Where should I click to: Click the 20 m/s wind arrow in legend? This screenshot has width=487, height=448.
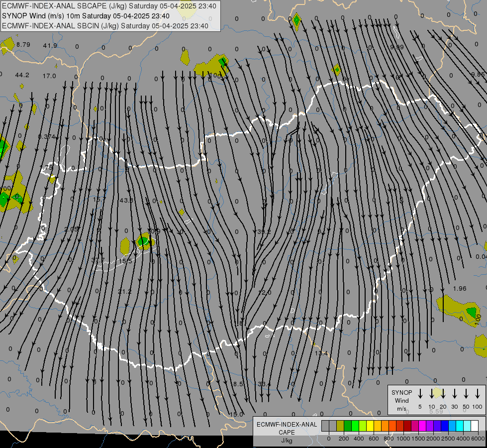(443, 394)
